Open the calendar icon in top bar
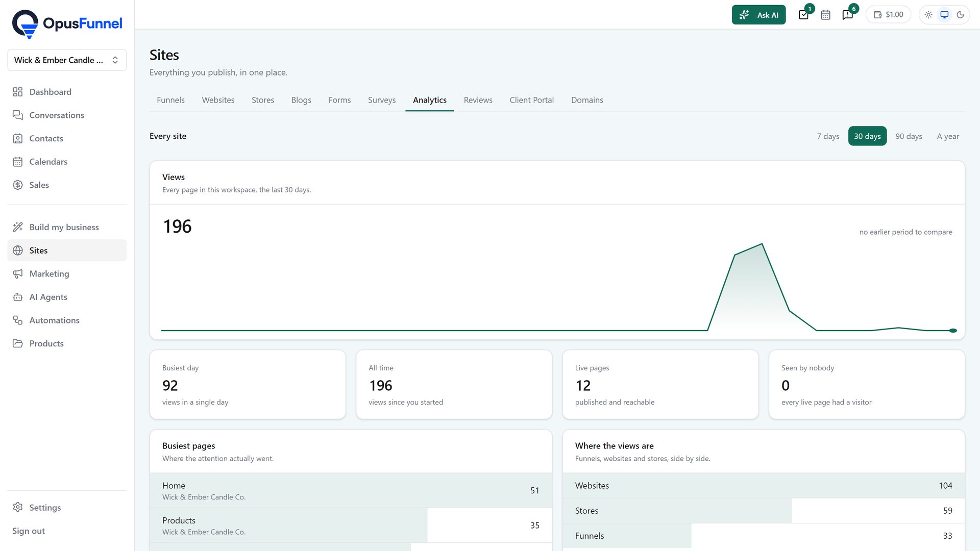The image size is (980, 551). (825, 15)
